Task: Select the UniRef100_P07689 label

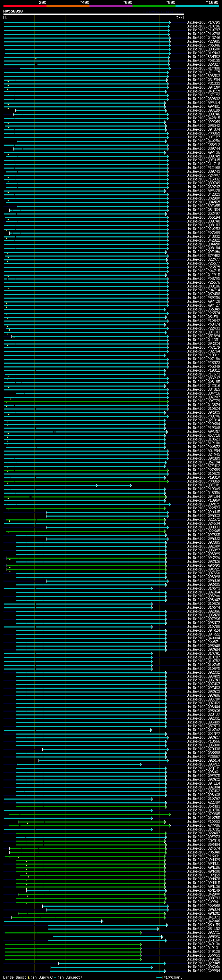Action: pos(203,470)
